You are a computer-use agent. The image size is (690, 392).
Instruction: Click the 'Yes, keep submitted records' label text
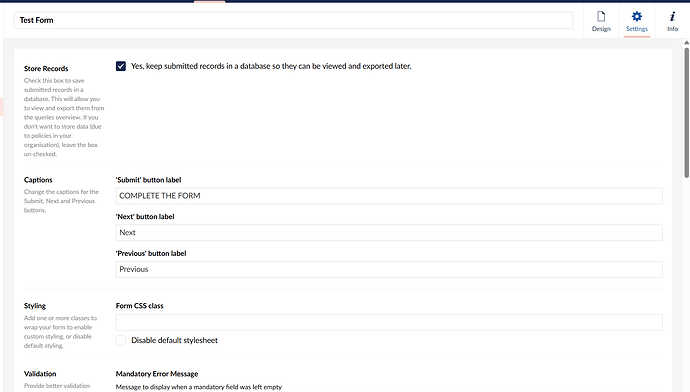[271, 66]
